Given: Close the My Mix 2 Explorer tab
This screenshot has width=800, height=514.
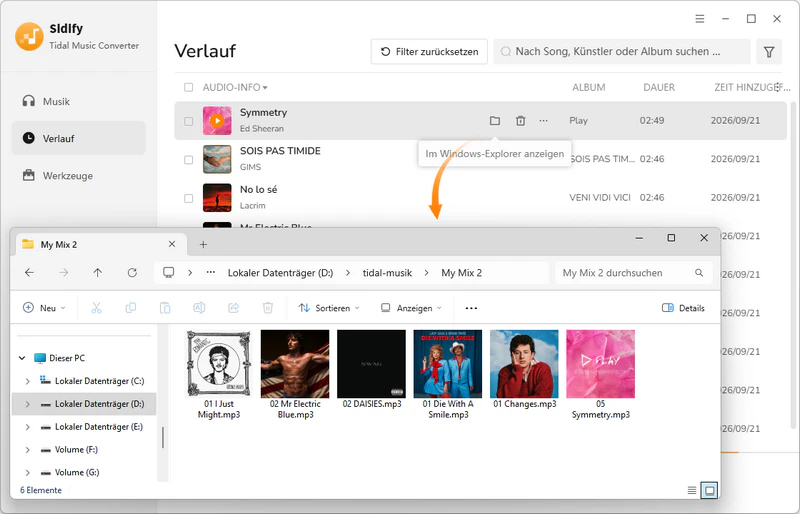Looking at the screenshot, I should 172,244.
